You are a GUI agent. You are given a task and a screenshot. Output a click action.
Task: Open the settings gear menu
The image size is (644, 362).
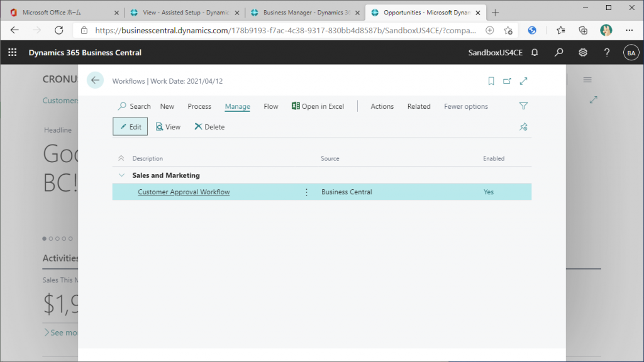point(583,53)
